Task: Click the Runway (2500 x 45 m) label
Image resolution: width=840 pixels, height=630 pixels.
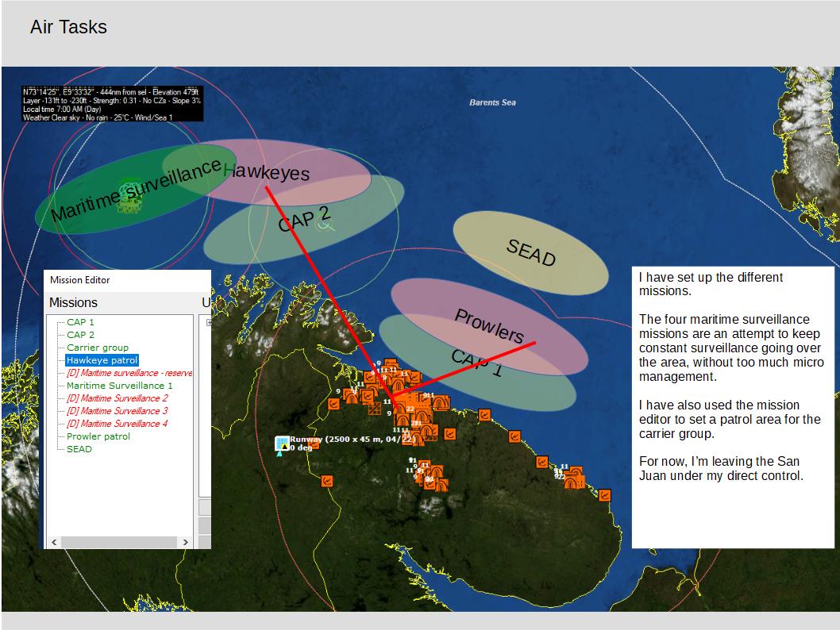Action: (x=353, y=440)
